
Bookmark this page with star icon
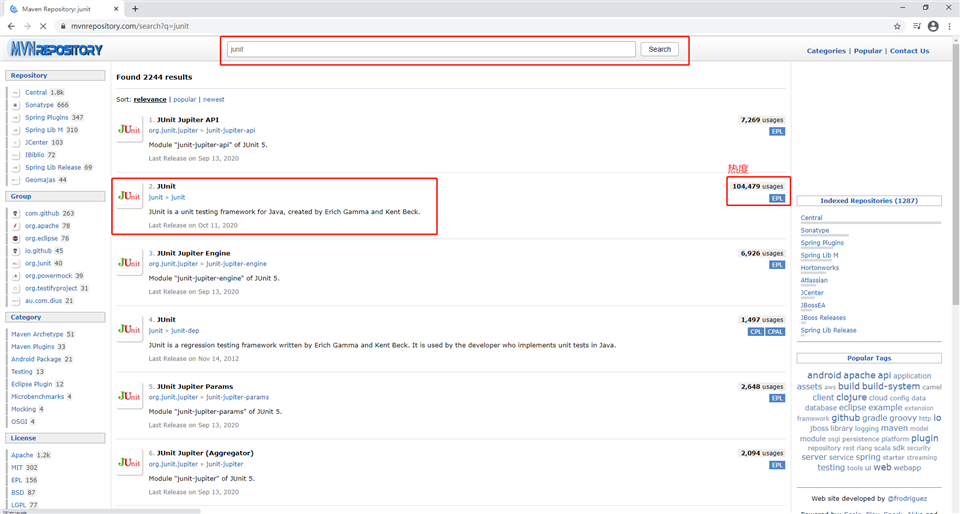click(x=897, y=26)
